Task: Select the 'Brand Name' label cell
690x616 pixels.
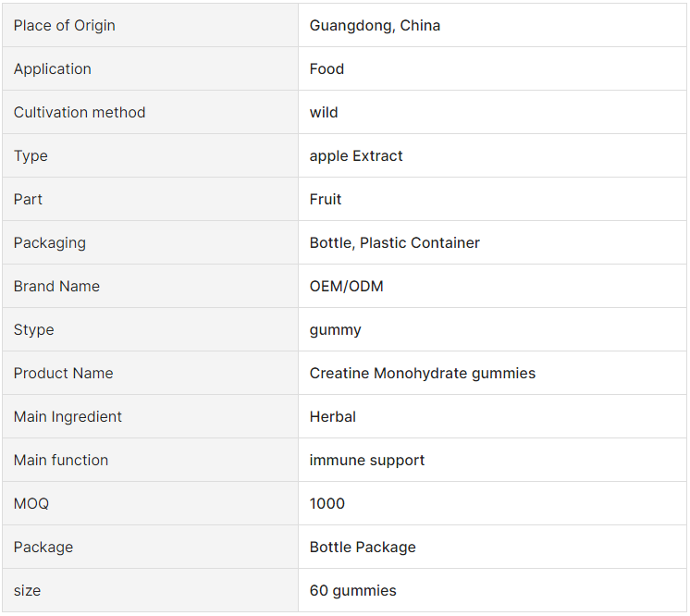Action: (56, 287)
